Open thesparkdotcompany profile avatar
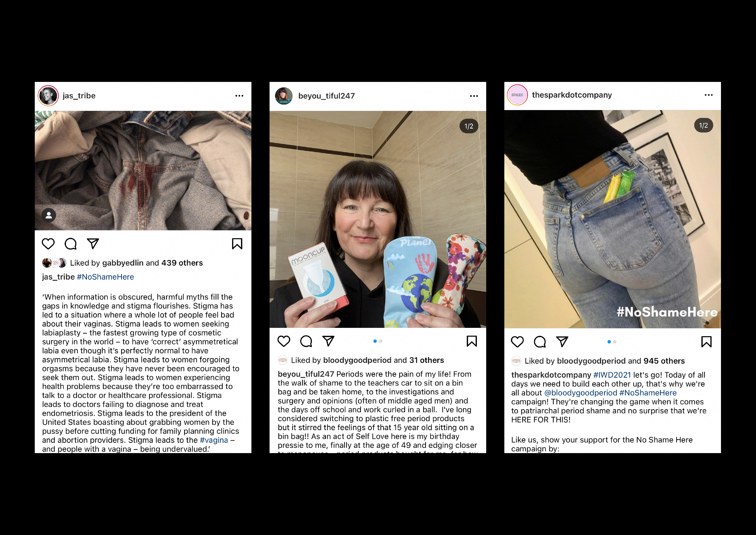The width and height of the screenshot is (756, 535). (517, 95)
